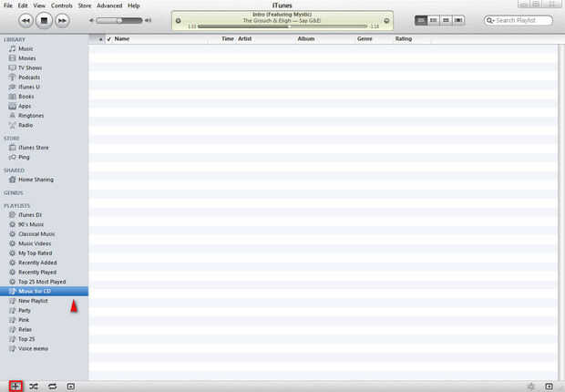This screenshot has width=565, height=392.
Task: Skip to next track
Action: 62,21
